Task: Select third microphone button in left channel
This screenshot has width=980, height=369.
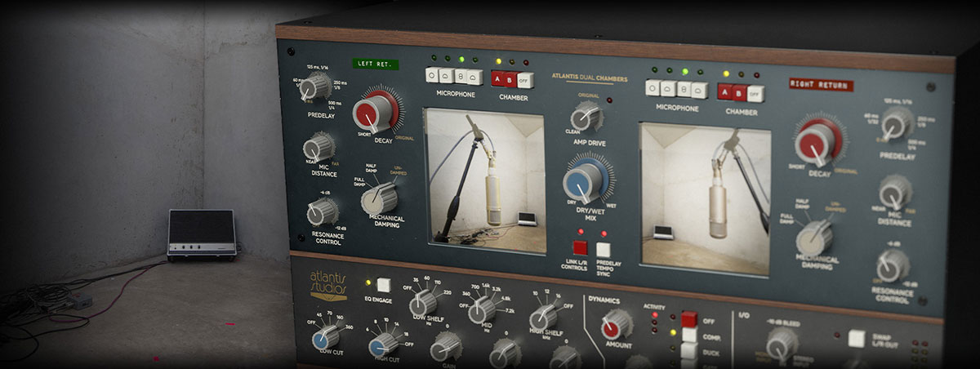Action: [460, 77]
